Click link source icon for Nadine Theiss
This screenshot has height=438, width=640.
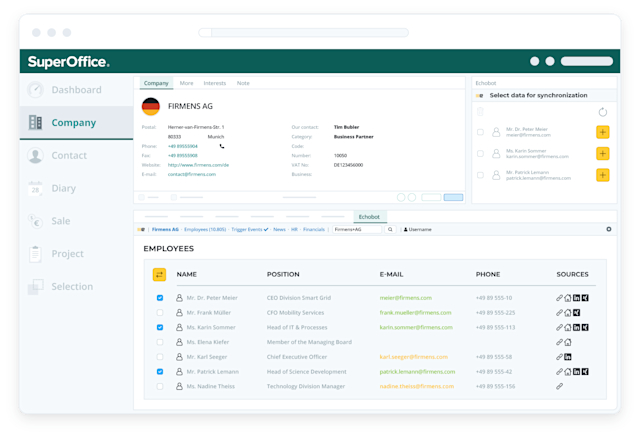tap(560, 386)
